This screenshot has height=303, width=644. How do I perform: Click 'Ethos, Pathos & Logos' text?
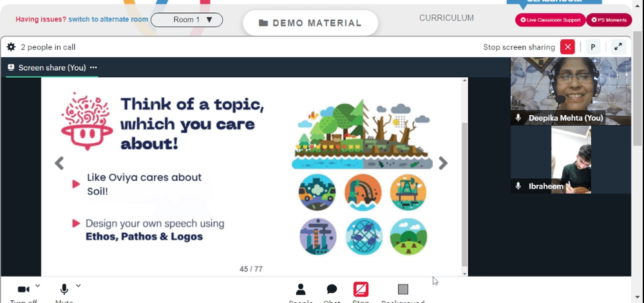pos(144,237)
